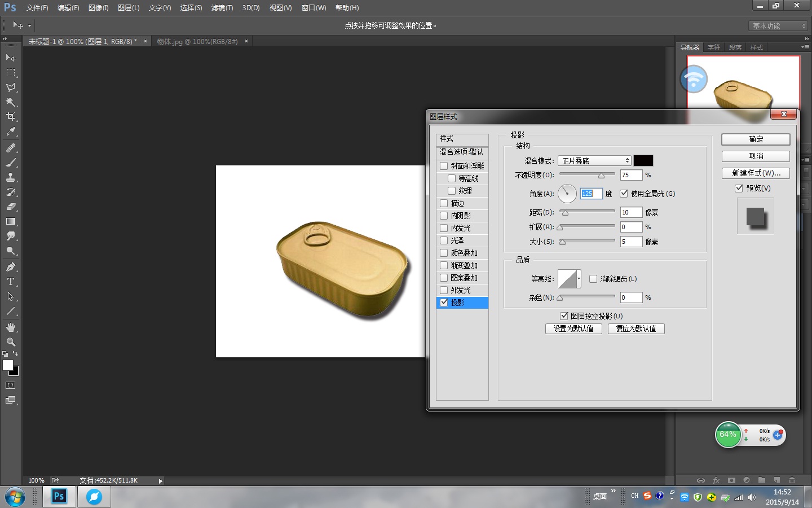Select the Dodge tool
The height and width of the screenshot is (508, 812).
click(11, 251)
